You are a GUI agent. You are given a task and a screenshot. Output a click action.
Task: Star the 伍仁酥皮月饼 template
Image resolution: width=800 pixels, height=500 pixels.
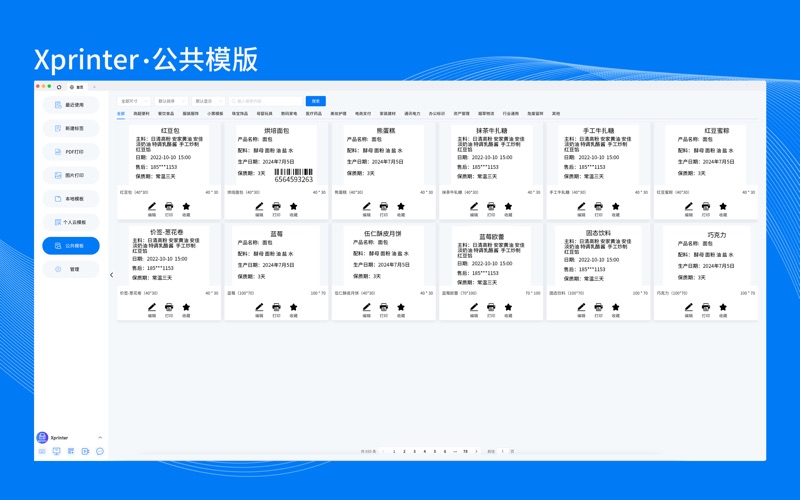[x=401, y=307]
